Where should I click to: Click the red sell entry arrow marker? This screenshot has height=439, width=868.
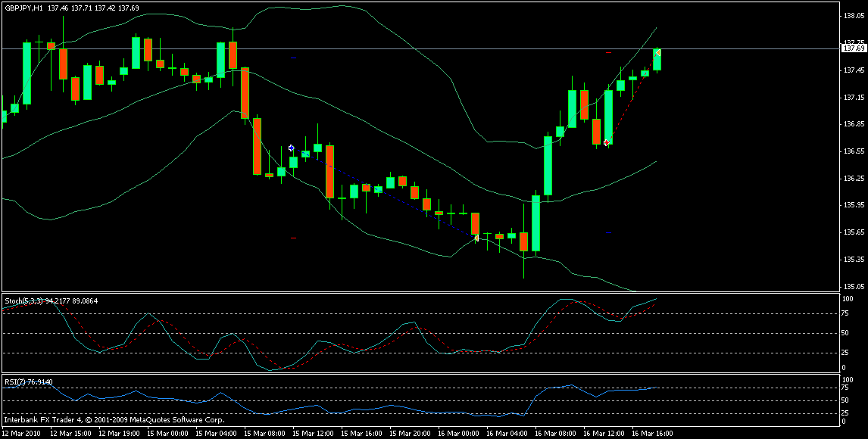pos(607,142)
